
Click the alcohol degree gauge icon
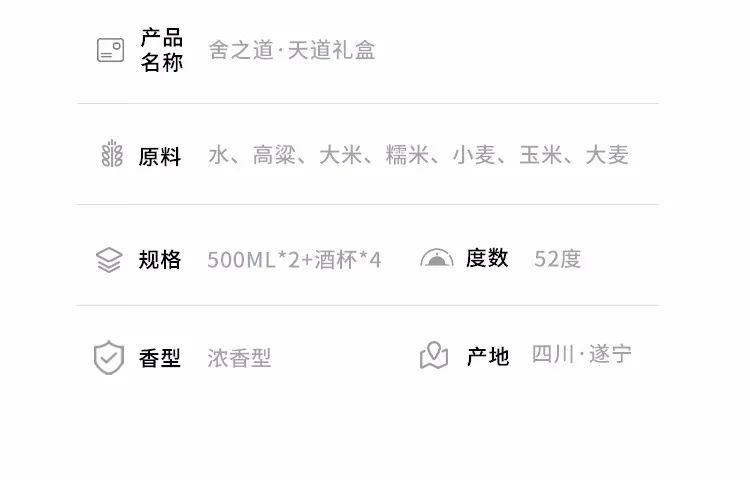click(x=437, y=258)
